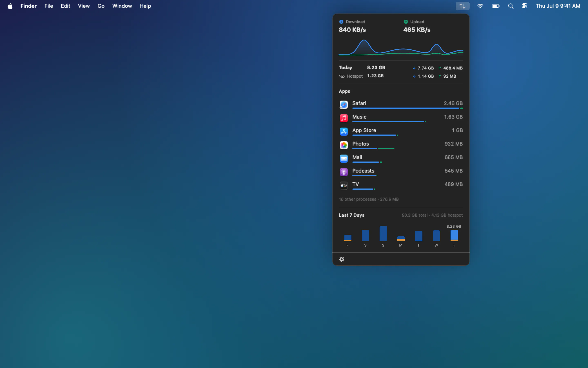Click the network up/down arrows menu bar icon

pos(462,6)
